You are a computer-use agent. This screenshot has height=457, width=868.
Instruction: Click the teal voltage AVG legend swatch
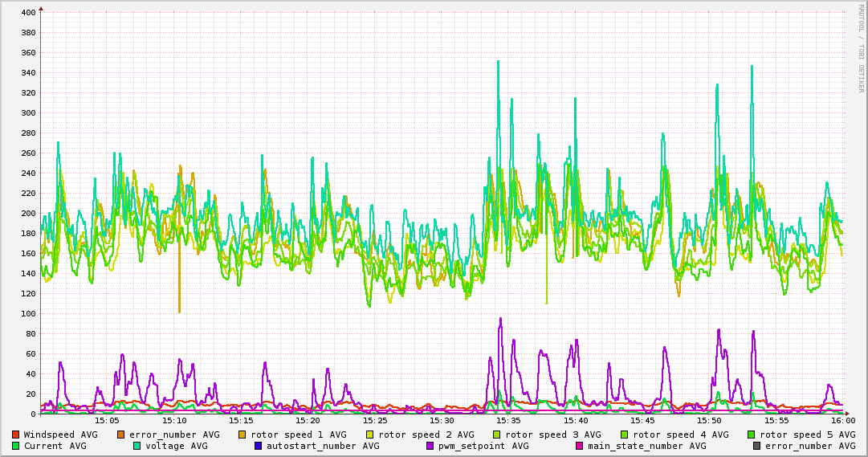pos(137,446)
